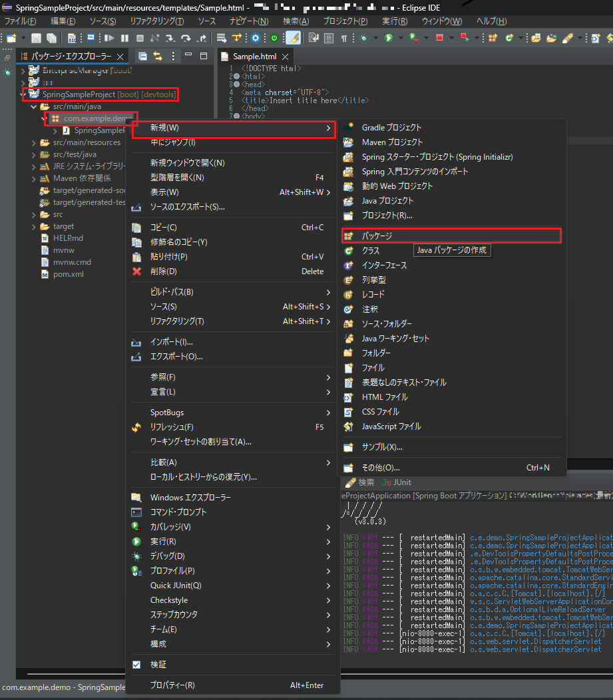Screen dimensions: 613x700
Task: Open Package Explorer view menu (three dots)
Action: (x=173, y=57)
